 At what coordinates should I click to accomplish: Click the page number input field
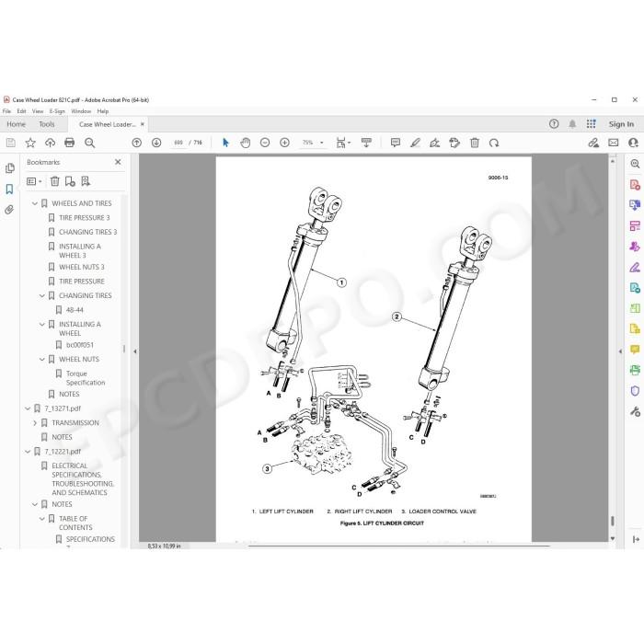tap(178, 143)
